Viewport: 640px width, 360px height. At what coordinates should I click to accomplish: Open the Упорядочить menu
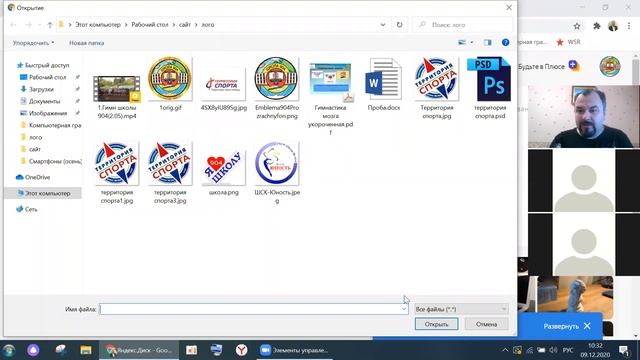pyautogui.click(x=33, y=43)
